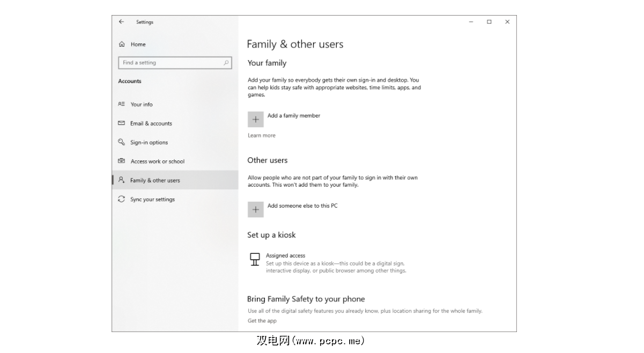Minimize the Settings window
This screenshot has height=353, width=644.
[471, 22]
